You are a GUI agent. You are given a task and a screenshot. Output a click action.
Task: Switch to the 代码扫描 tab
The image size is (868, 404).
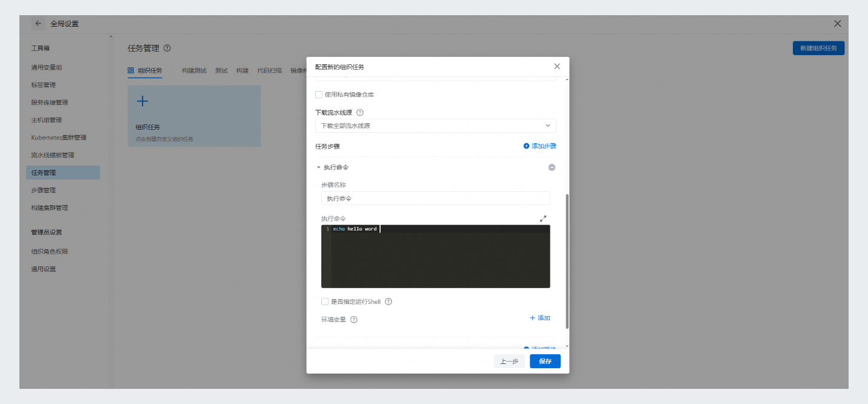click(269, 71)
